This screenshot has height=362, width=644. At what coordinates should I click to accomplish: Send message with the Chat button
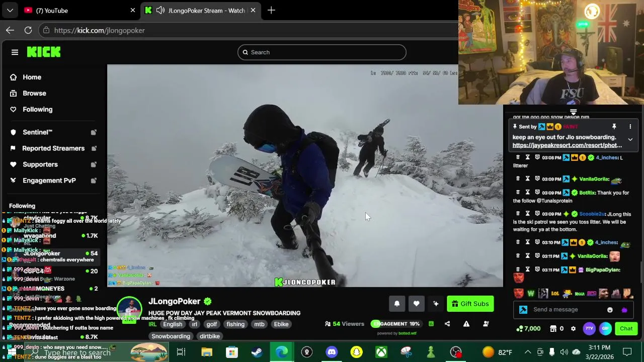pos(626,329)
